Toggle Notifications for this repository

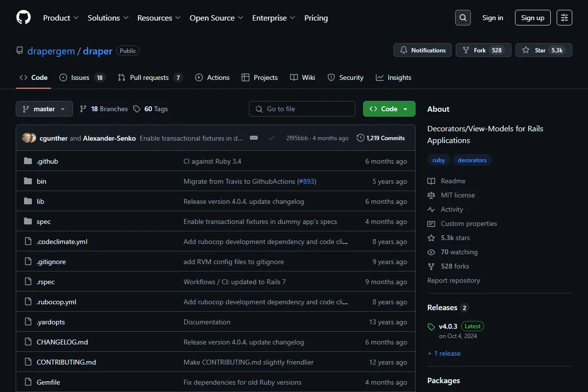point(423,50)
